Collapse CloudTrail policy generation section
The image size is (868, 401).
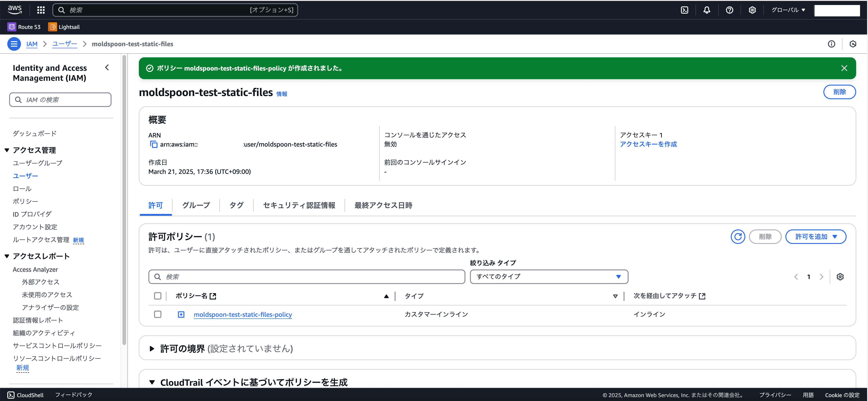[x=152, y=383]
